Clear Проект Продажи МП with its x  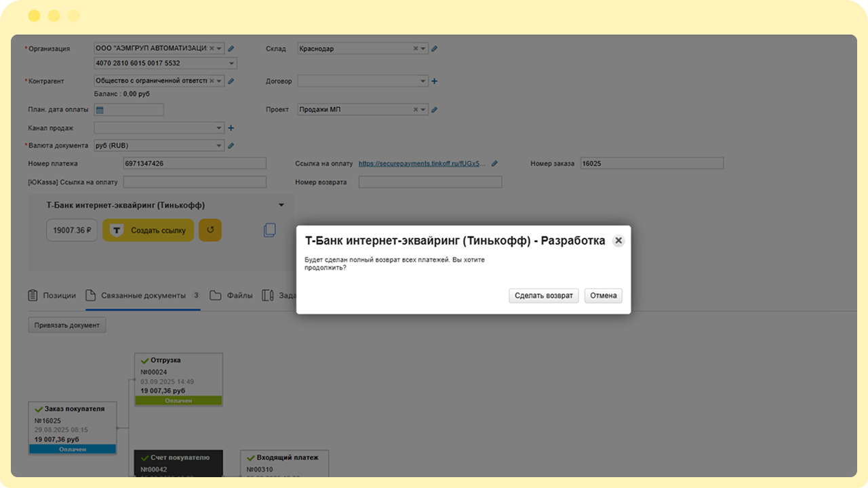click(416, 109)
